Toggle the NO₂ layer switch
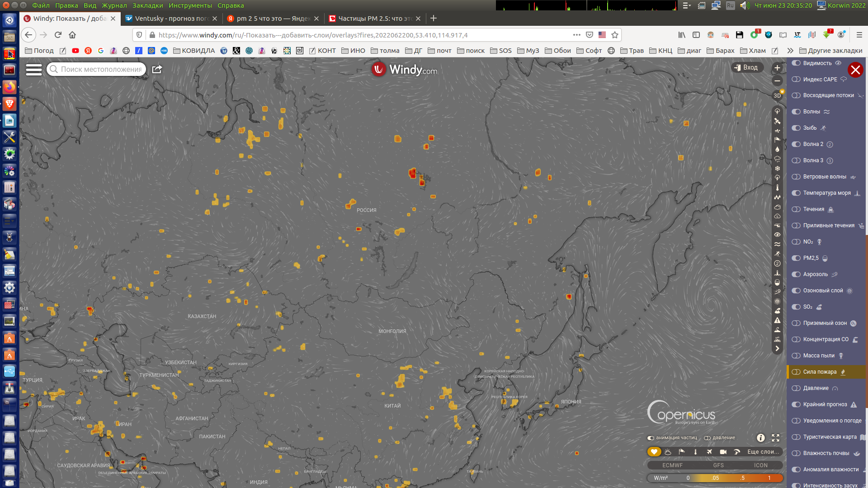Image resolution: width=868 pixels, height=488 pixels. tap(796, 242)
